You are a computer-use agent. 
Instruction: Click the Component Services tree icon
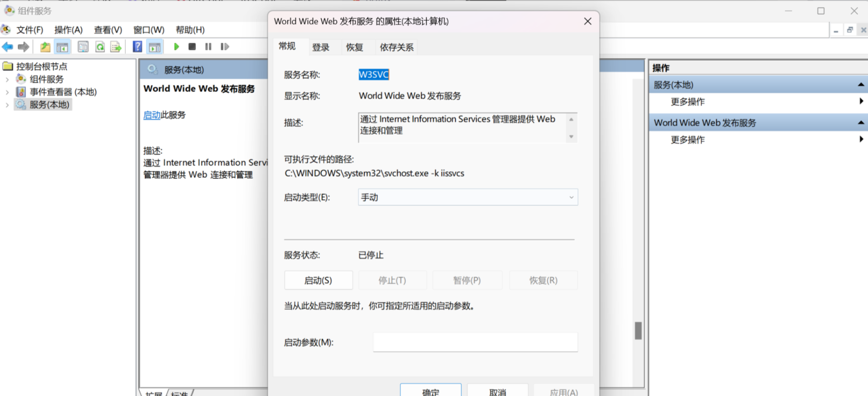click(21, 79)
